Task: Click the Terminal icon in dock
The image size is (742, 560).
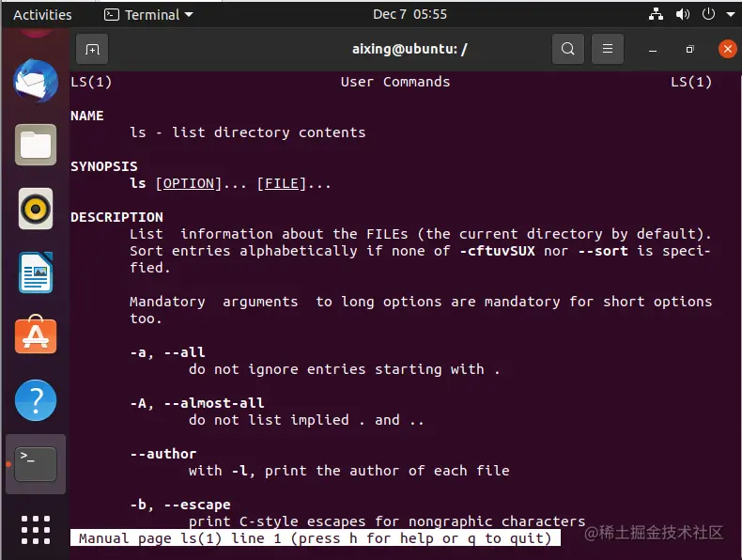Action: click(x=36, y=464)
